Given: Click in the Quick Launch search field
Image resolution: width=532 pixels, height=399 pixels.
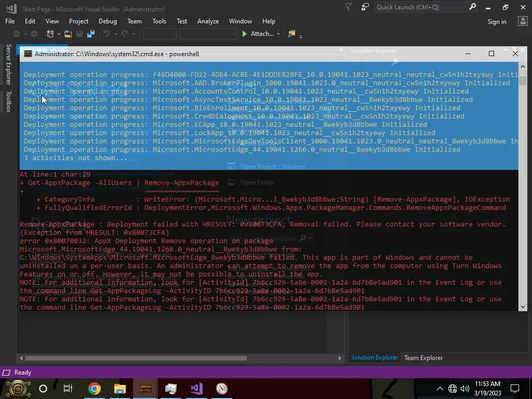Looking at the screenshot, I should [421, 7].
